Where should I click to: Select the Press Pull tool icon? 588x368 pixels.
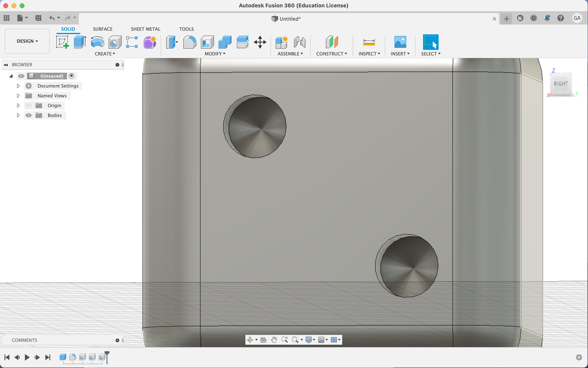[x=172, y=42]
